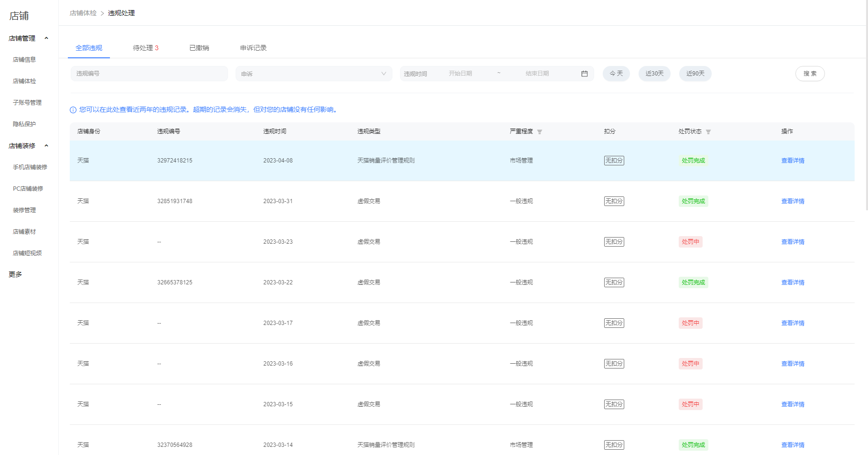Screen dimensions: 868x455
Task: Switch to the 申诉记录 tab
Action: tap(253, 48)
